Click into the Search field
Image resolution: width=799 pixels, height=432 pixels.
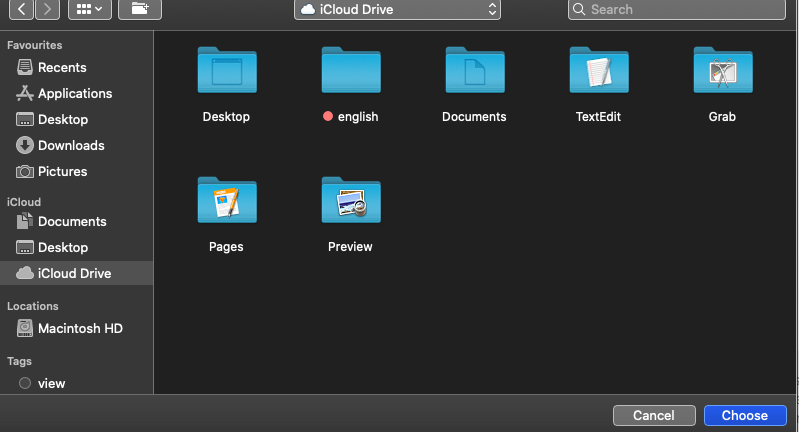tap(677, 9)
